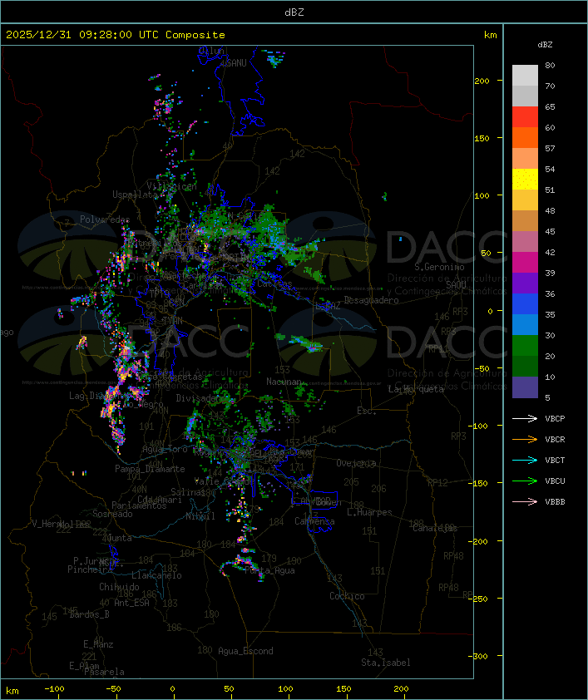Click the Agua_Escond map label
The height and width of the screenshot is (700, 588).
coord(245,651)
